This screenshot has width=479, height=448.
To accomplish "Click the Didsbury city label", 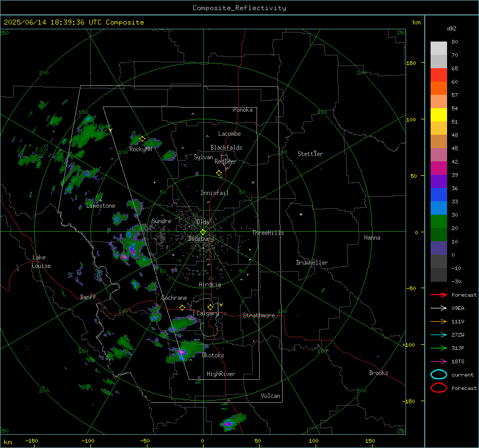I will point(201,239).
